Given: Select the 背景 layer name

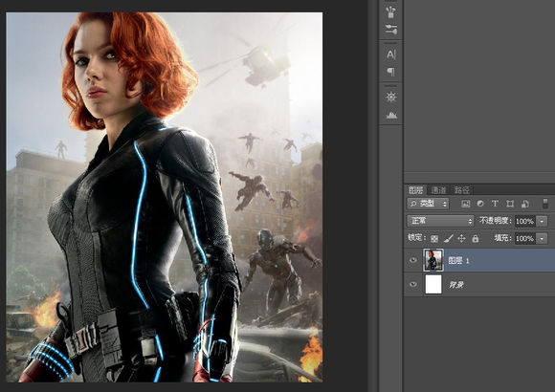Looking at the screenshot, I should pos(456,285).
